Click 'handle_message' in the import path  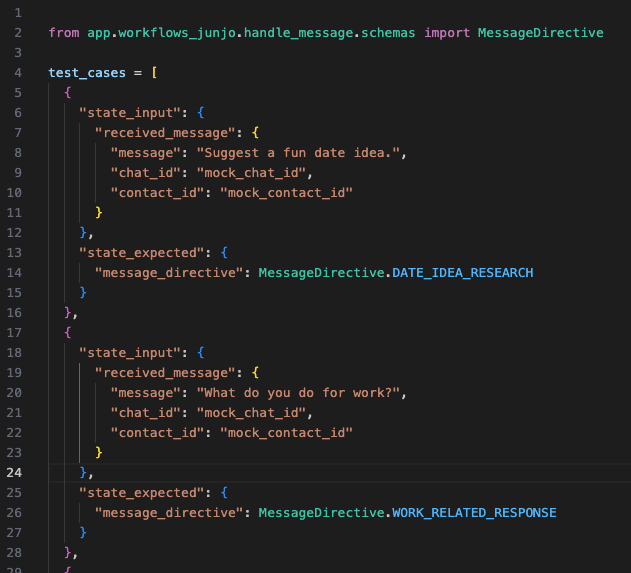299,33
